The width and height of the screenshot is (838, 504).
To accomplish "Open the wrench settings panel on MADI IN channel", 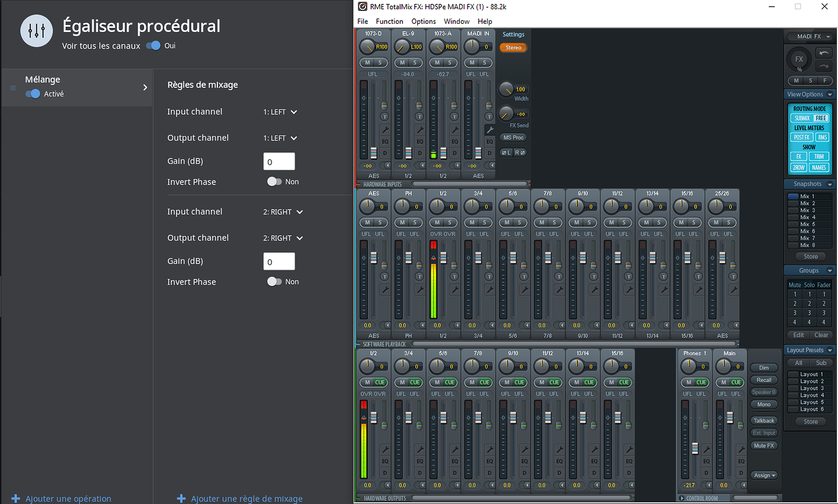I will 491,129.
